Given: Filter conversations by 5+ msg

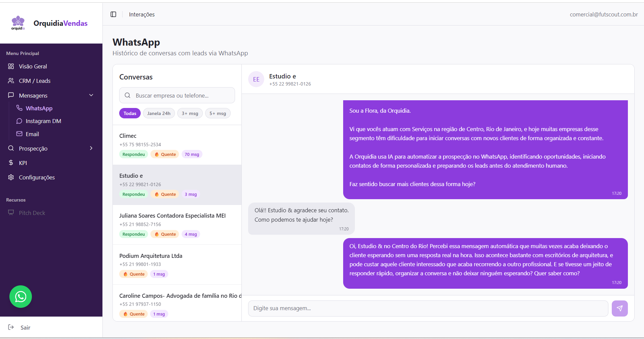Looking at the screenshot, I should tap(218, 113).
